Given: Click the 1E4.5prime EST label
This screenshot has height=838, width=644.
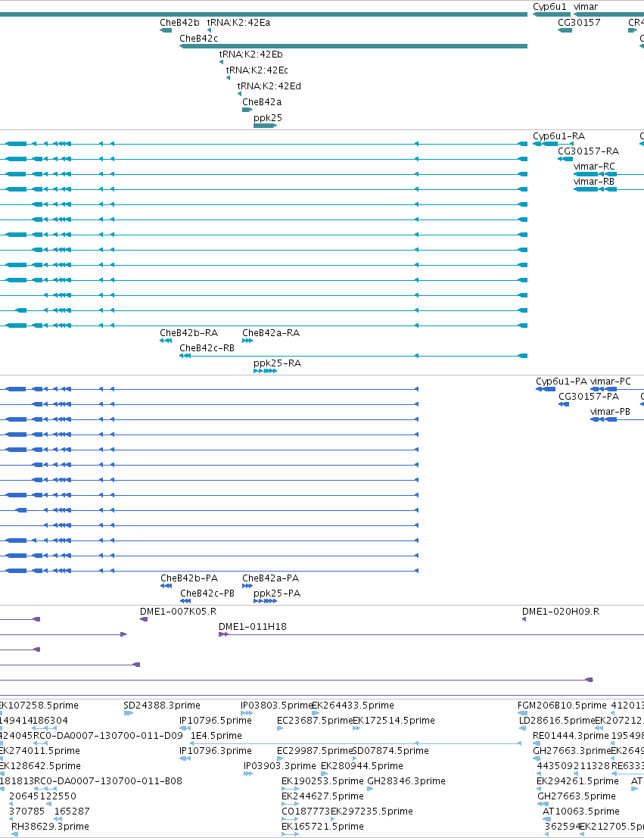Looking at the screenshot, I should 216,735.
